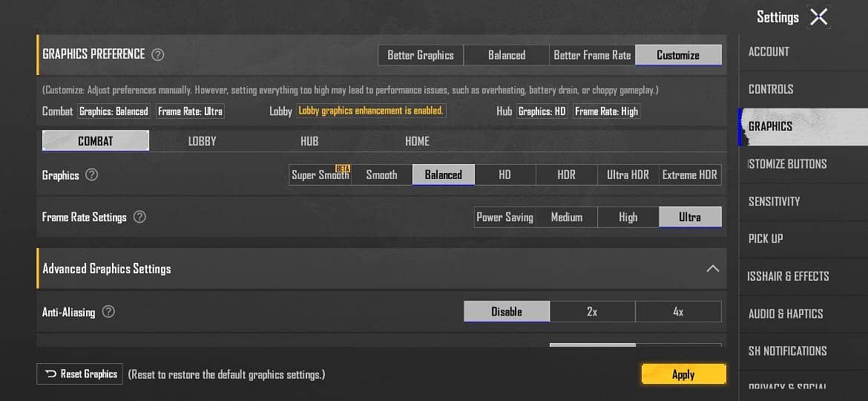Screen dimensions: 868x401
Task: Switch Anti-Aliasing to 2x
Action: point(592,312)
